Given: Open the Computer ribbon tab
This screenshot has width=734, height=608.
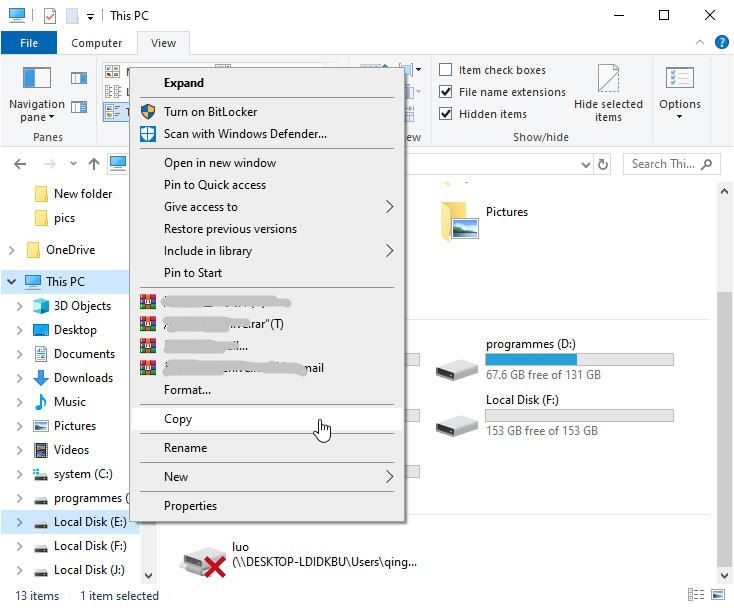Looking at the screenshot, I should tap(96, 43).
